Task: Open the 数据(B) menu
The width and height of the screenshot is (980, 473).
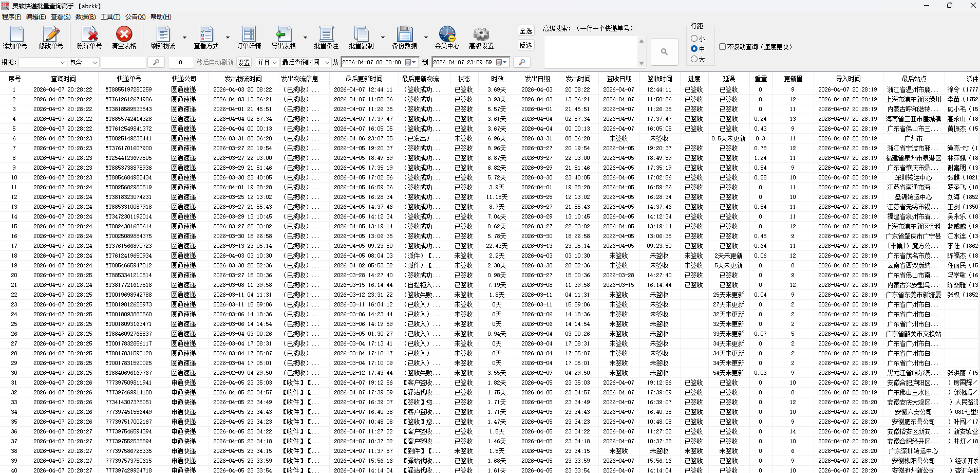Action: [85, 17]
